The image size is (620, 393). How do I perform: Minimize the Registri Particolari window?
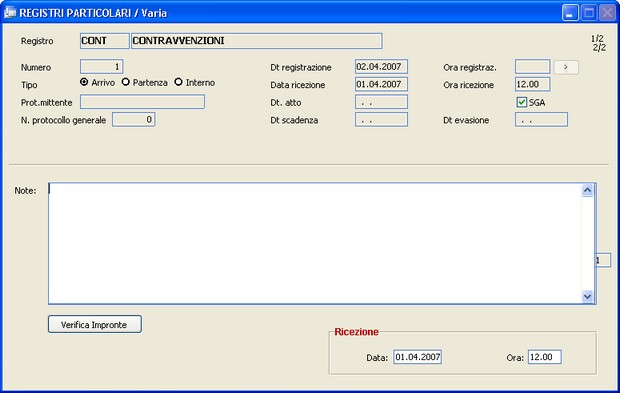coord(570,13)
